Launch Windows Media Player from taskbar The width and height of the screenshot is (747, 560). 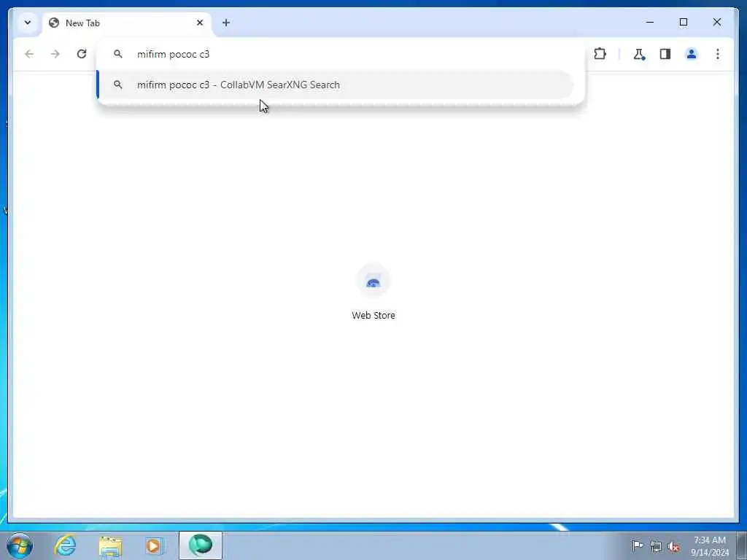155,545
